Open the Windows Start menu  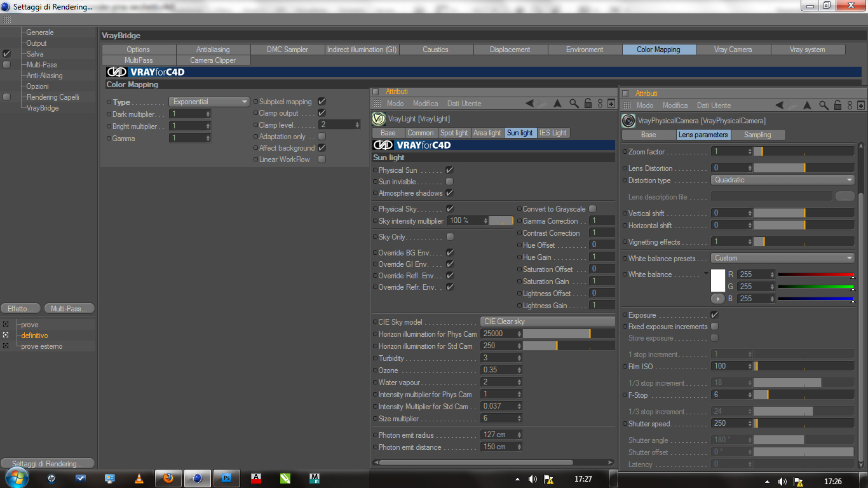coord(18,478)
